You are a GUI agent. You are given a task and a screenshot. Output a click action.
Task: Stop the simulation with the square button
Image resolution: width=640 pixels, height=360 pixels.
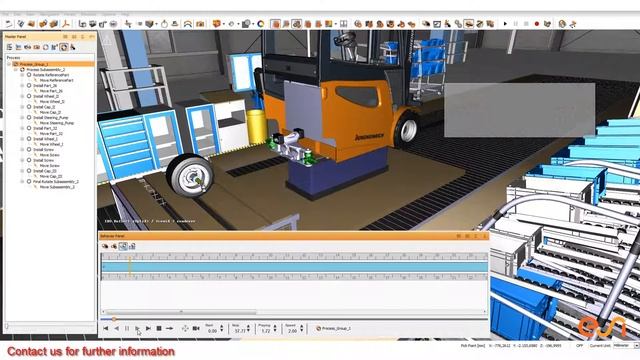[x=159, y=328]
